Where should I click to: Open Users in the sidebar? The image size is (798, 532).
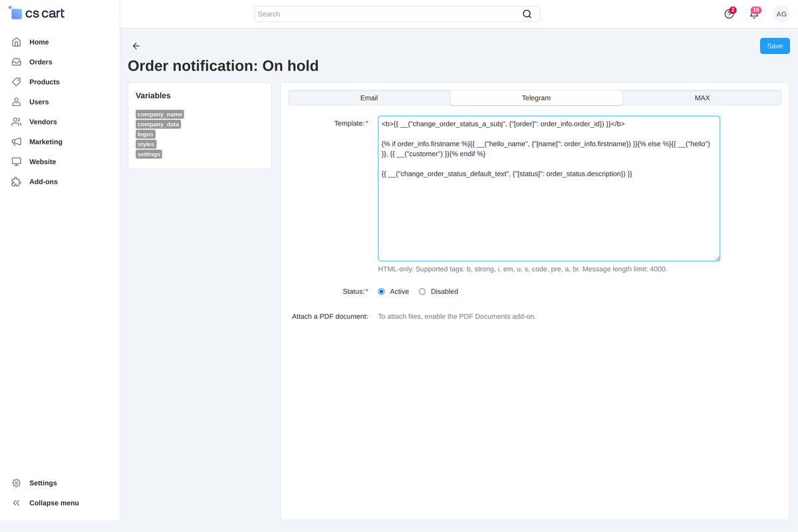click(39, 102)
